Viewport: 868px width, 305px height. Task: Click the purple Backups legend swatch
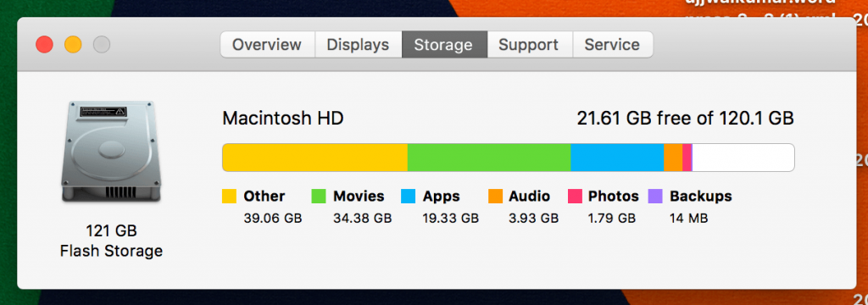tap(655, 196)
